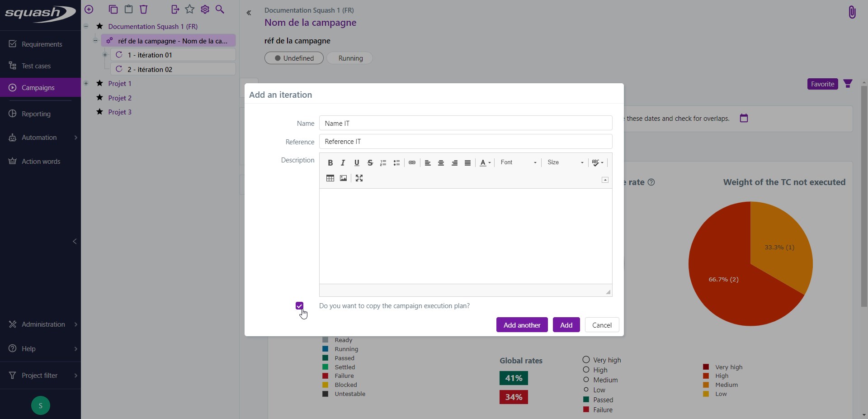868x419 pixels.
Task: Toggle italic text in description editor
Action: pyautogui.click(x=343, y=163)
